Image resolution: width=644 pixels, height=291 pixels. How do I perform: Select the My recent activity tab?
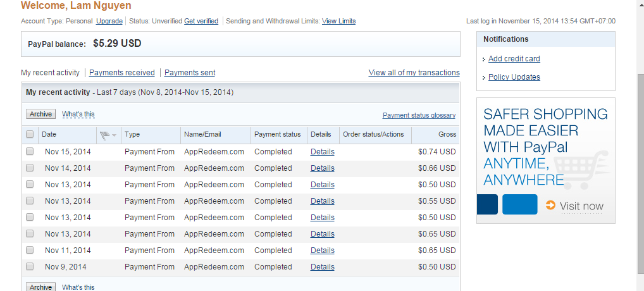51,73
